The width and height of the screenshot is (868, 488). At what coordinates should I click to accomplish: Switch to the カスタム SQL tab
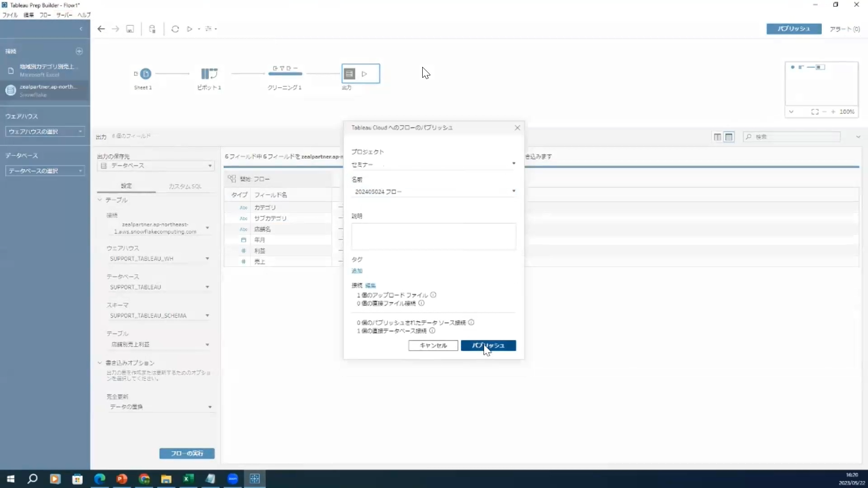tap(185, 186)
